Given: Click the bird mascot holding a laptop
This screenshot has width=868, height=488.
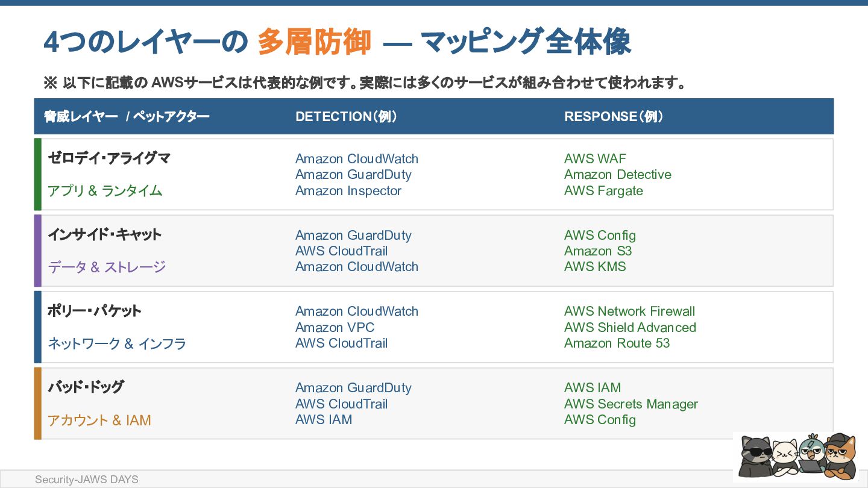Looking at the screenshot, I should click(811, 454).
